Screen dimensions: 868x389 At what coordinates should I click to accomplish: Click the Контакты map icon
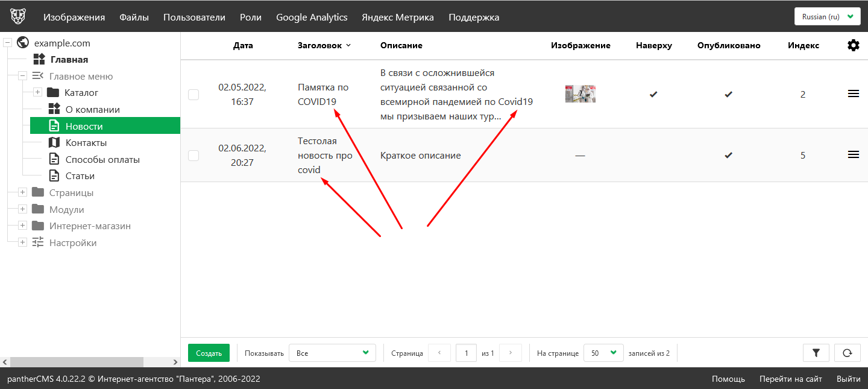(x=54, y=143)
